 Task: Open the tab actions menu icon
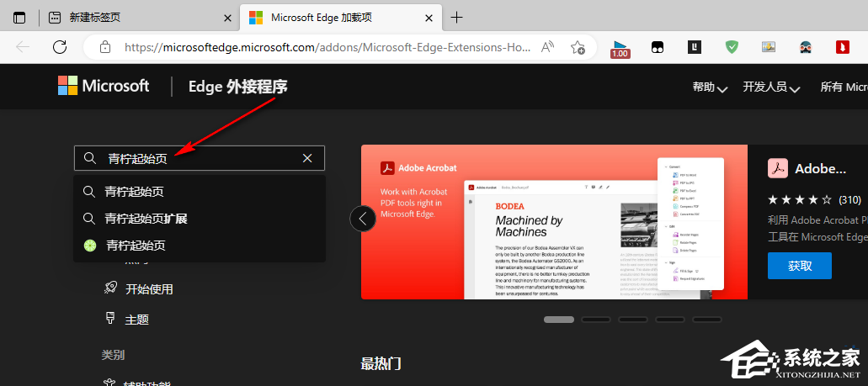click(x=19, y=17)
